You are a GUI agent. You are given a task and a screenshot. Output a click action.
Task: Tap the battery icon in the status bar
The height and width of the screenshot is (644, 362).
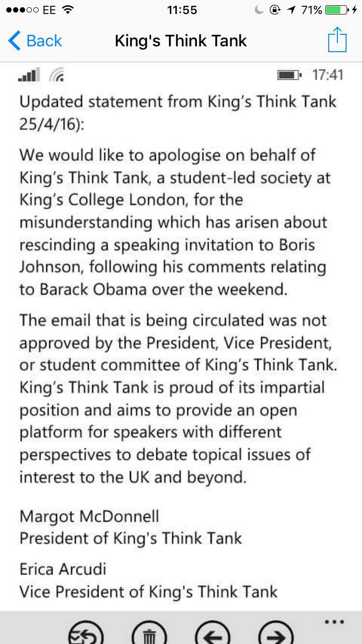point(339,10)
